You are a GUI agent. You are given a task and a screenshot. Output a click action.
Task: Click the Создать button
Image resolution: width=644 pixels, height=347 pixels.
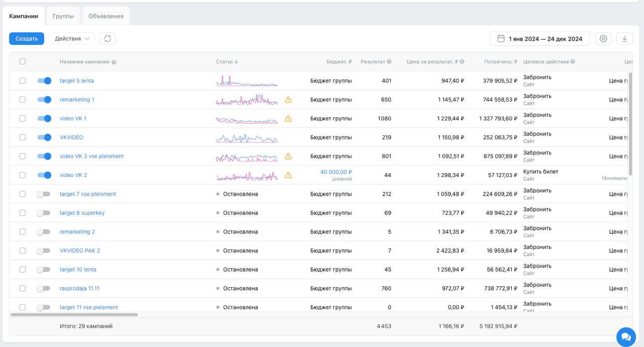tap(27, 39)
